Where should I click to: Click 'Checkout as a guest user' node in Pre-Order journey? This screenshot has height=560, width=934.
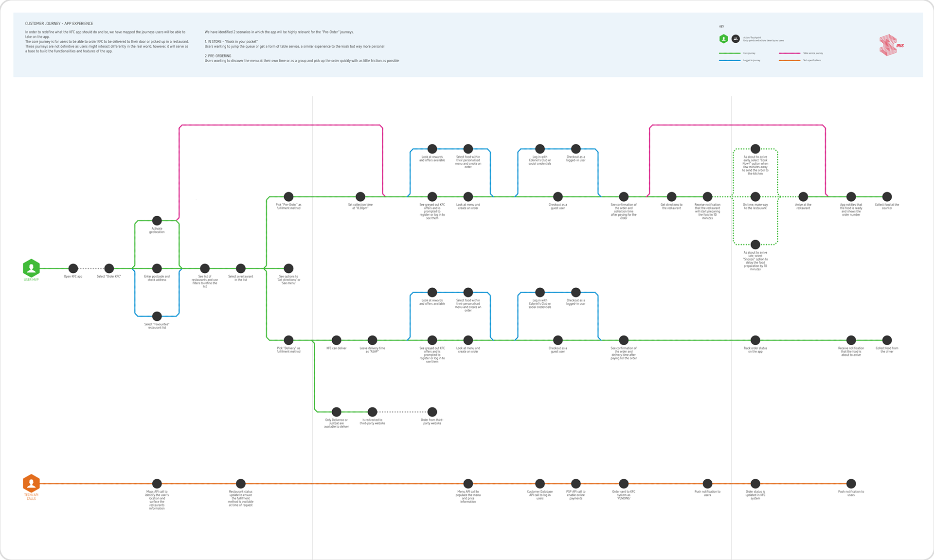(x=558, y=197)
